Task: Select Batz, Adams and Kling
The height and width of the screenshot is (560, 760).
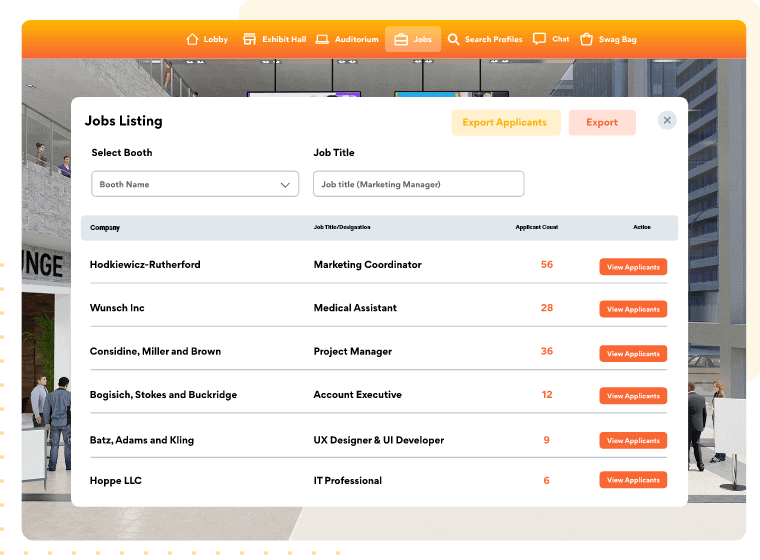Action: tap(142, 440)
